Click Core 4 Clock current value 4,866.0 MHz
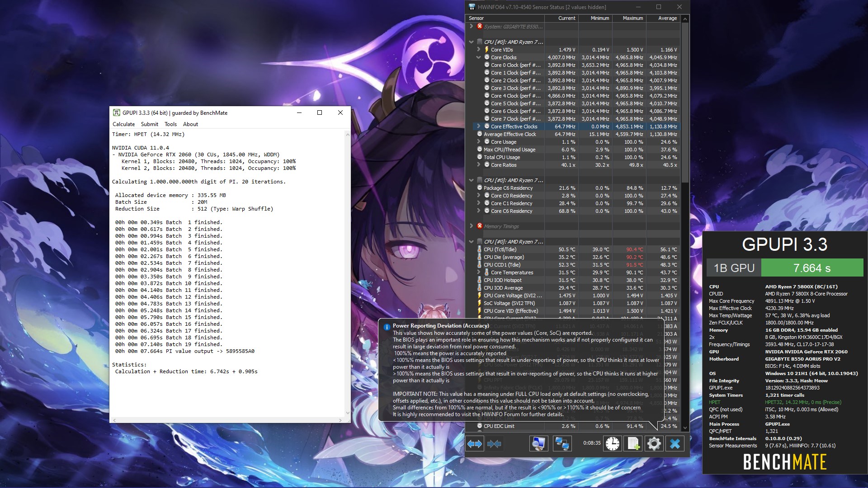This screenshot has width=868, height=488. (x=561, y=96)
